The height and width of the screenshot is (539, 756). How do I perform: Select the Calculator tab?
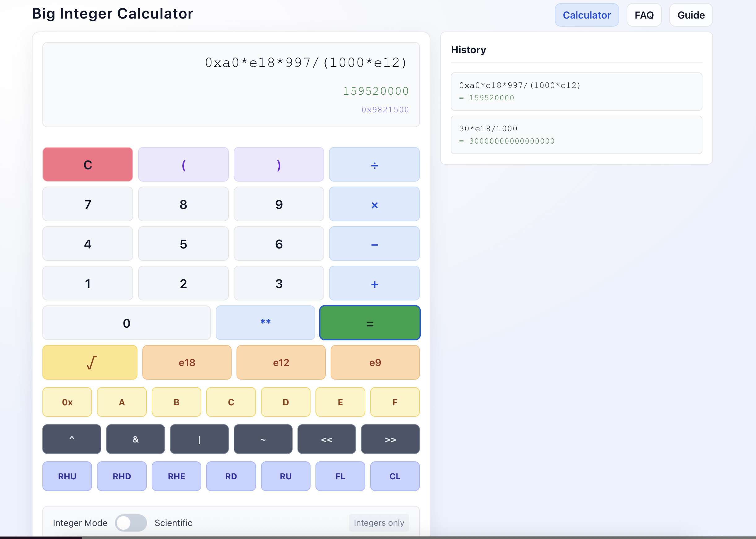pos(587,15)
